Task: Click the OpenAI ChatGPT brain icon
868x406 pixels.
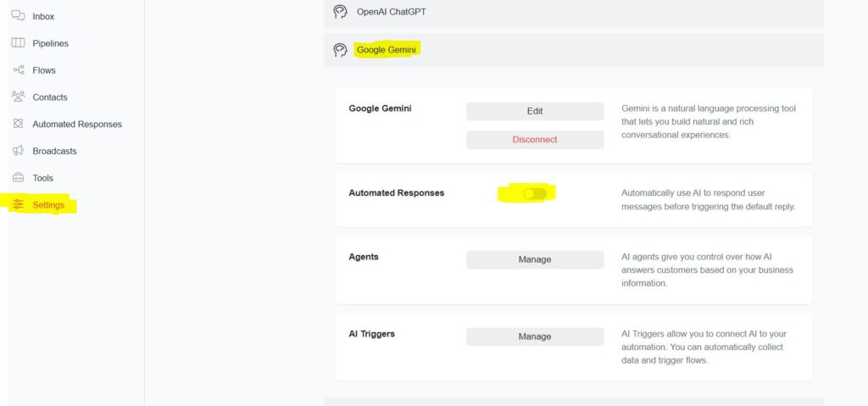Action: click(341, 12)
